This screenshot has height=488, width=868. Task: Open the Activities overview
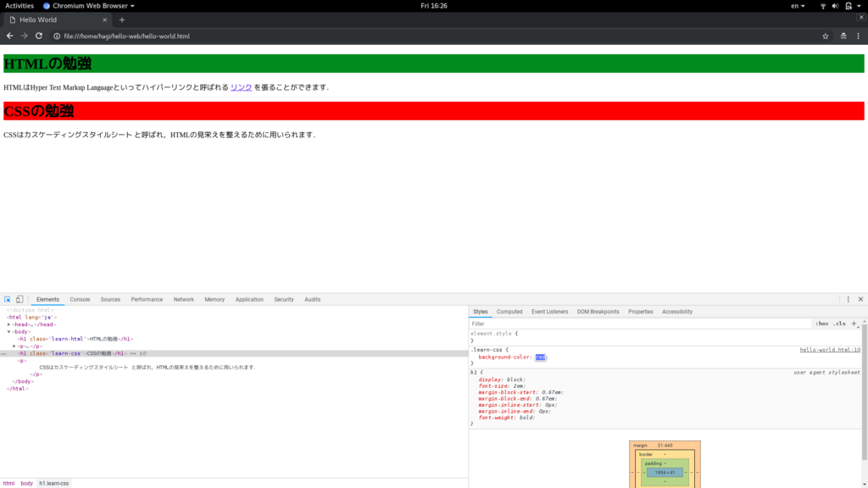coord(19,6)
